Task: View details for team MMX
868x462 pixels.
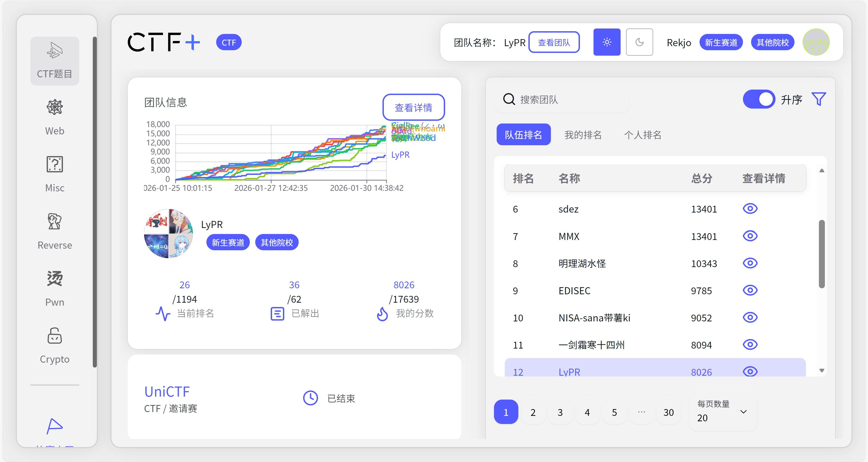Action: [750, 236]
